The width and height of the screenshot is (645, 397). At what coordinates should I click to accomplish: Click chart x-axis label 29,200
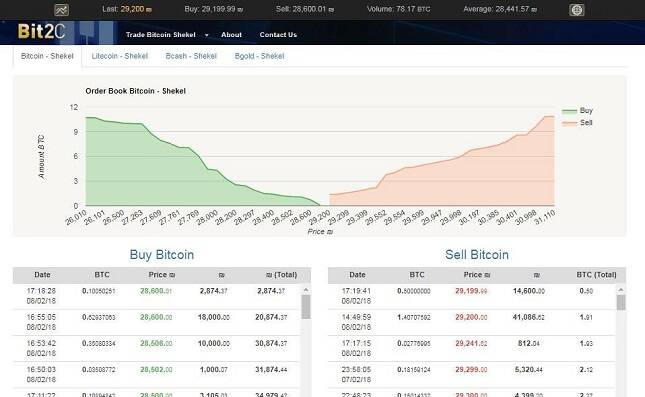[x=320, y=217]
